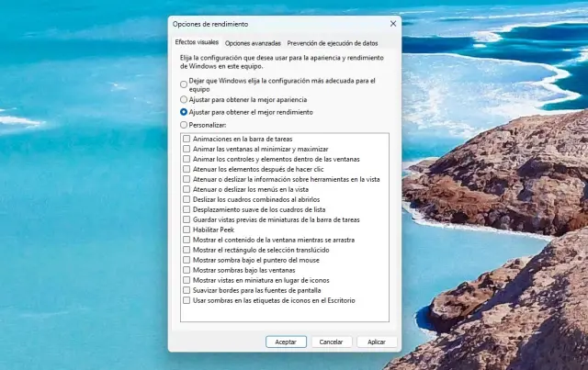Image resolution: width=588 pixels, height=370 pixels.
Task: Check 'Deslizar los cuadros combinados al abrirlos'
Action: 187,199
